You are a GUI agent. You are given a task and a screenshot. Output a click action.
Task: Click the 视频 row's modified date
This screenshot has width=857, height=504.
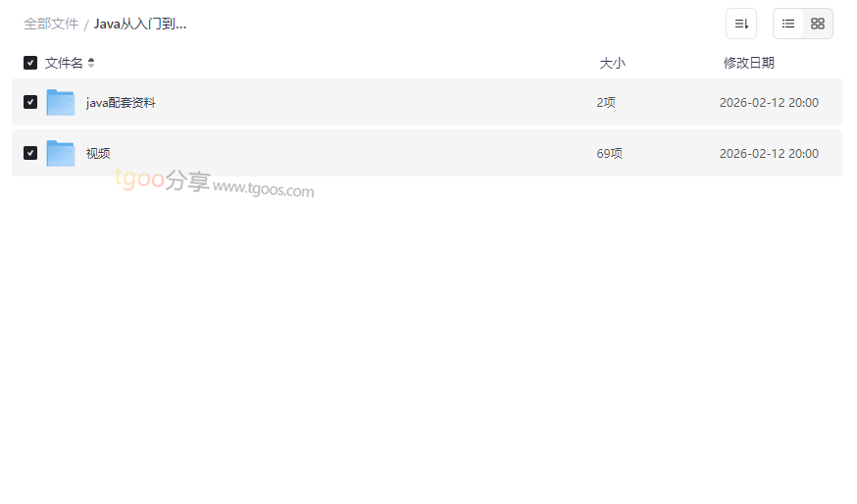click(x=769, y=153)
